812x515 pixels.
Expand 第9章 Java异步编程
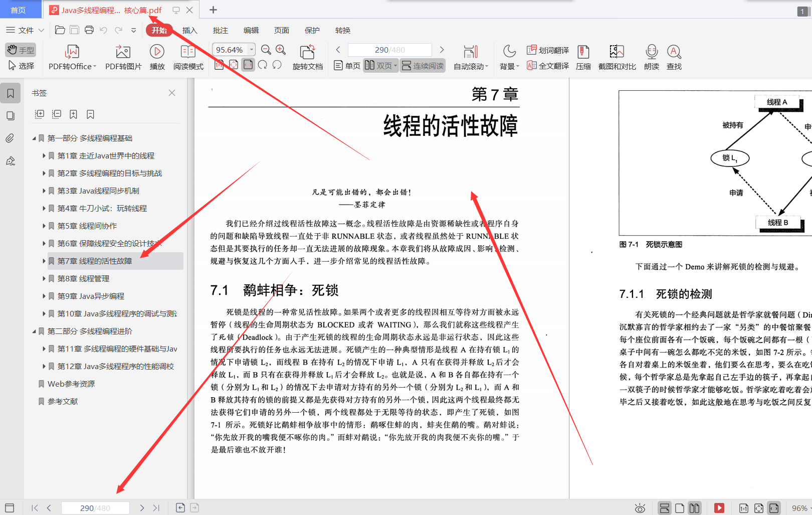[x=44, y=296]
